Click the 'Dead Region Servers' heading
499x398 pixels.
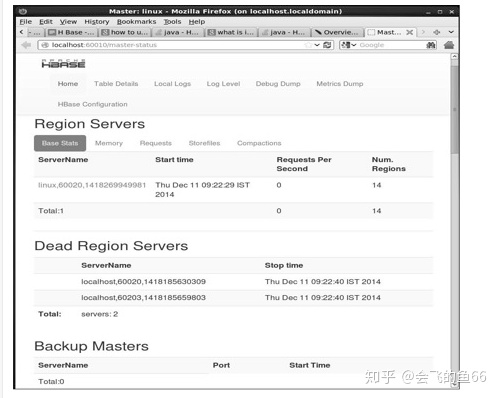(111, 246)
